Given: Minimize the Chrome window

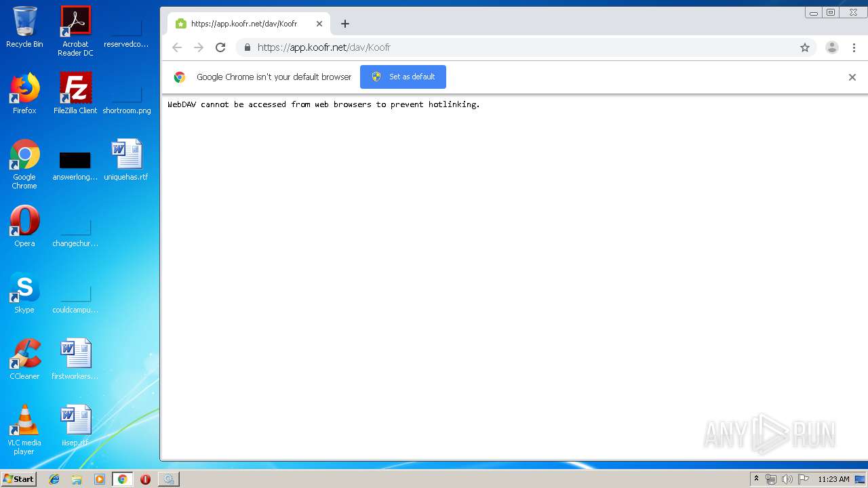Looking at the screenshot, I should 814,12.
